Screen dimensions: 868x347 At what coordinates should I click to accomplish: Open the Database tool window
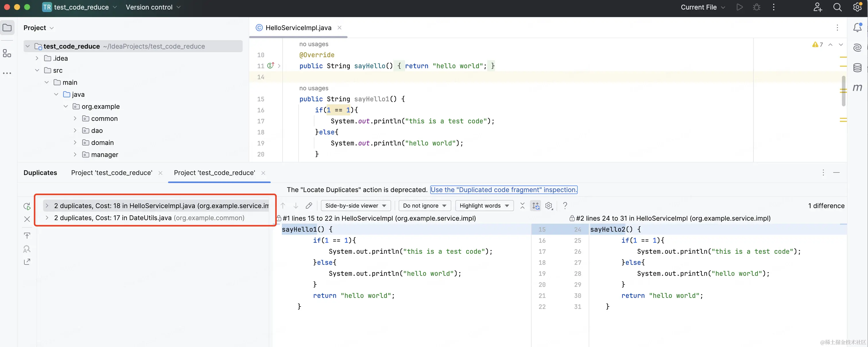tap(857, 68)
